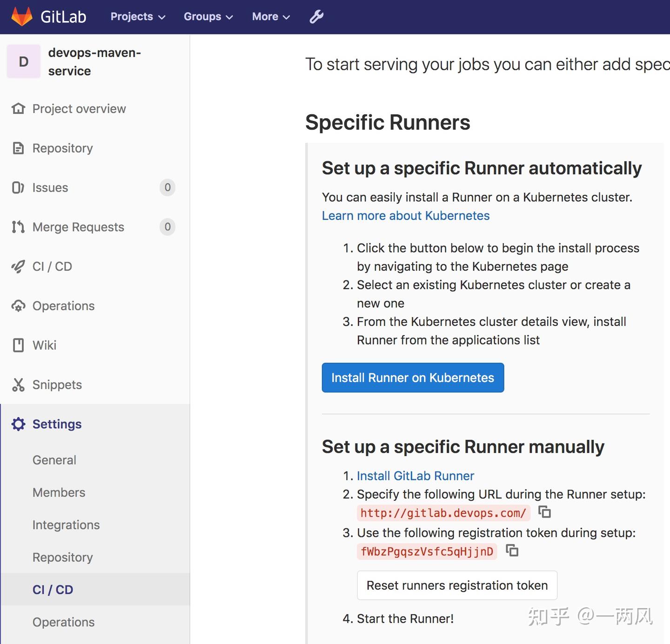Click Reset runners registration token
The height and width of the screenshot is (644, 670).
(456, 585)
